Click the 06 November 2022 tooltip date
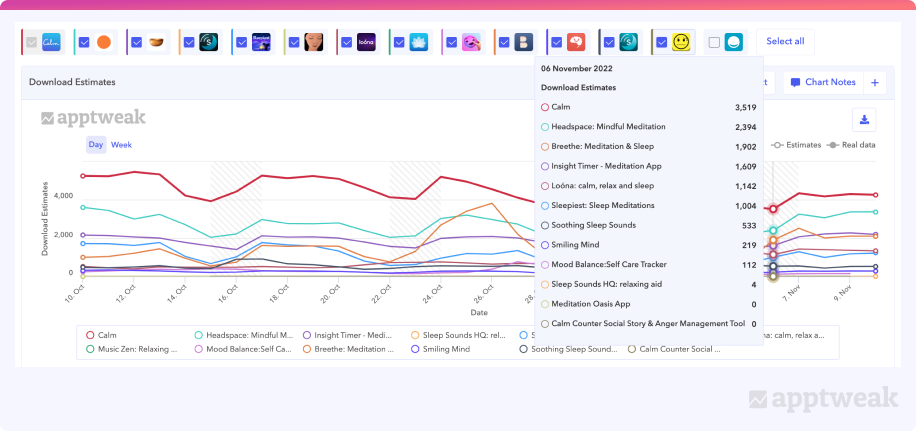916x431 pixels. coord(577,68)
